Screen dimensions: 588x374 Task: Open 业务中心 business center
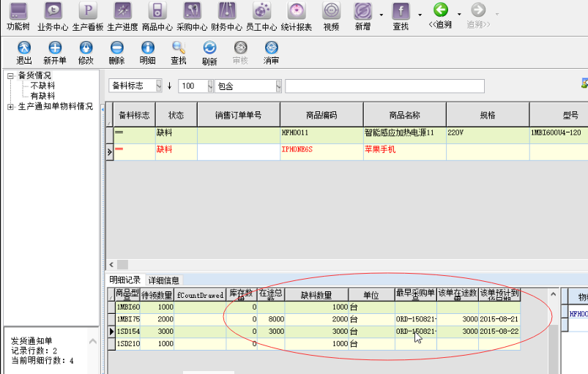pos(53,16)
